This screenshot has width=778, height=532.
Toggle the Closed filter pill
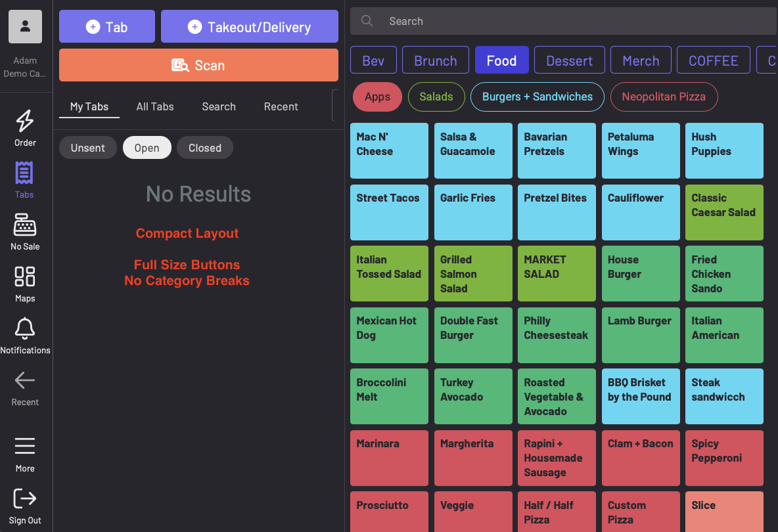(205, 148)
